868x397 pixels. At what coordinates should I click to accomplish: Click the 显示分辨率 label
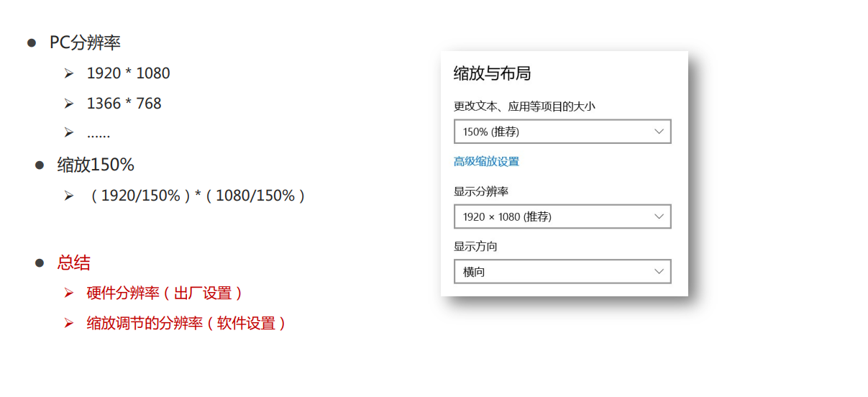point(481,191)
